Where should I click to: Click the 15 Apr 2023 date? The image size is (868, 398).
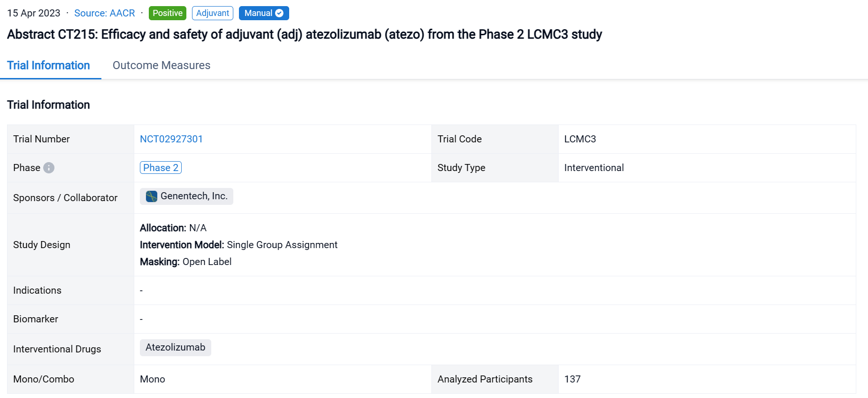click(x=34, y=13)
